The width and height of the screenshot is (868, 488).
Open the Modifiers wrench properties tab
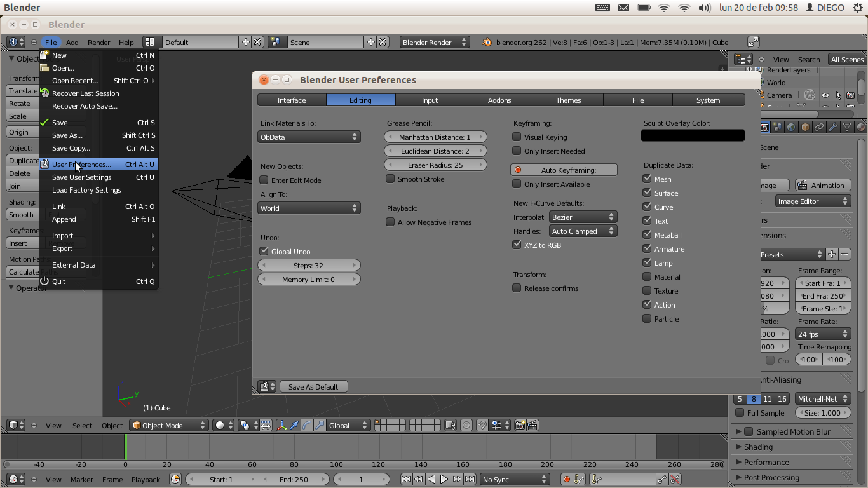point(833,127)
